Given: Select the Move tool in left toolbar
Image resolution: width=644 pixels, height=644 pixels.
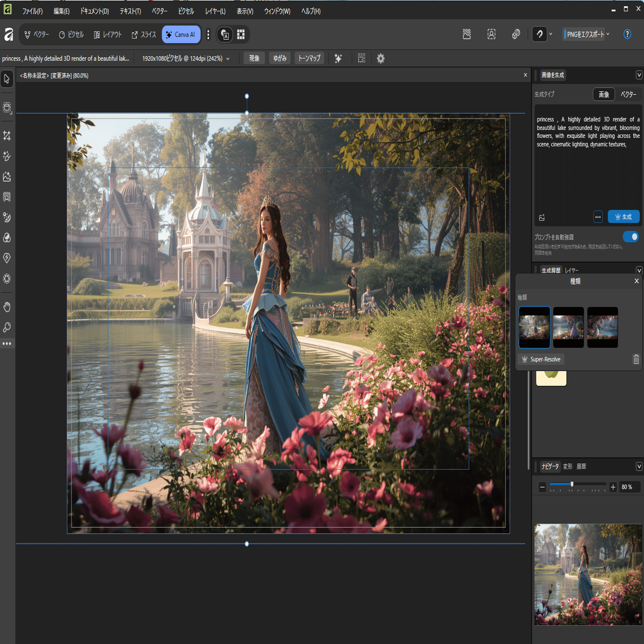Looking at the screenshot, I should click(x=7, y=79).
